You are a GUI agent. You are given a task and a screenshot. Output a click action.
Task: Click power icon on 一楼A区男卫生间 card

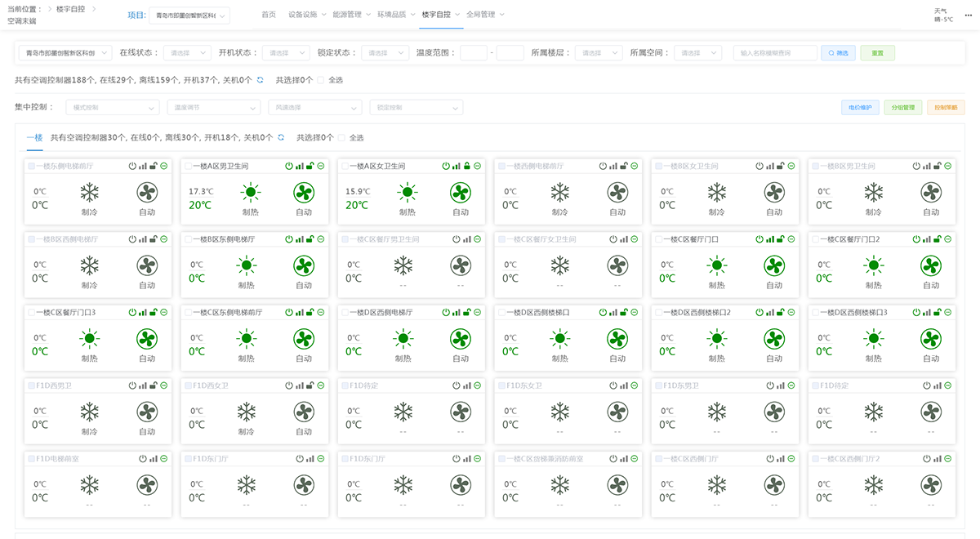pyautogui.click(x=288, y=166)
